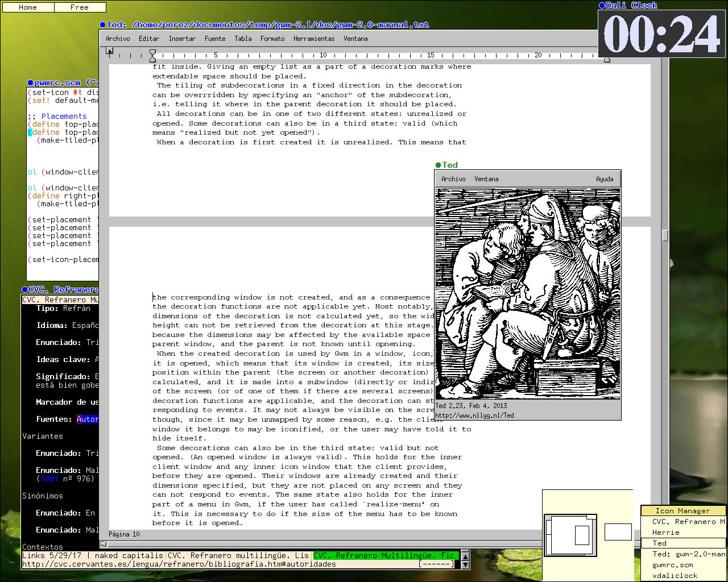
Task: Click the right margin marker on Ted's ruler
Action: (x=607, y=60)
